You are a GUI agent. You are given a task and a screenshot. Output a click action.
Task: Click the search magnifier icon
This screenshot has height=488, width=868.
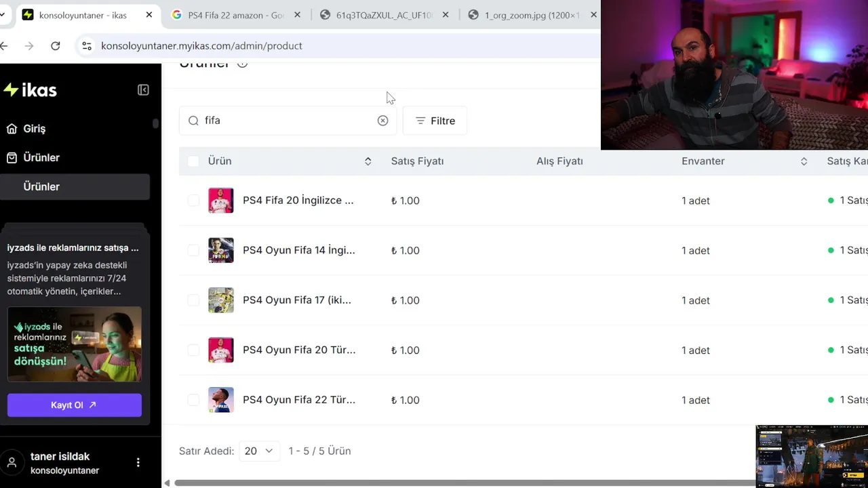pyautogui.click(x=193, y=121)
